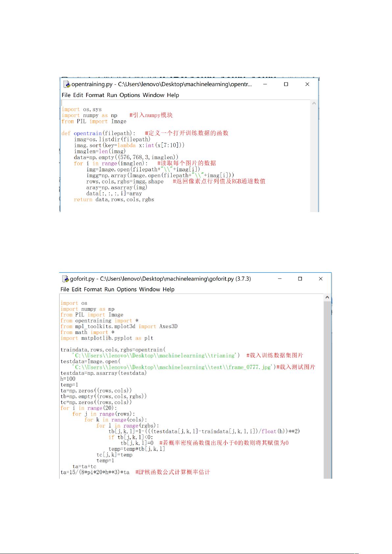Image resolution: width=392 pixels, height=554 pixels.
Task: Maximize the opentraining.py window
Action: click(286, 84)
